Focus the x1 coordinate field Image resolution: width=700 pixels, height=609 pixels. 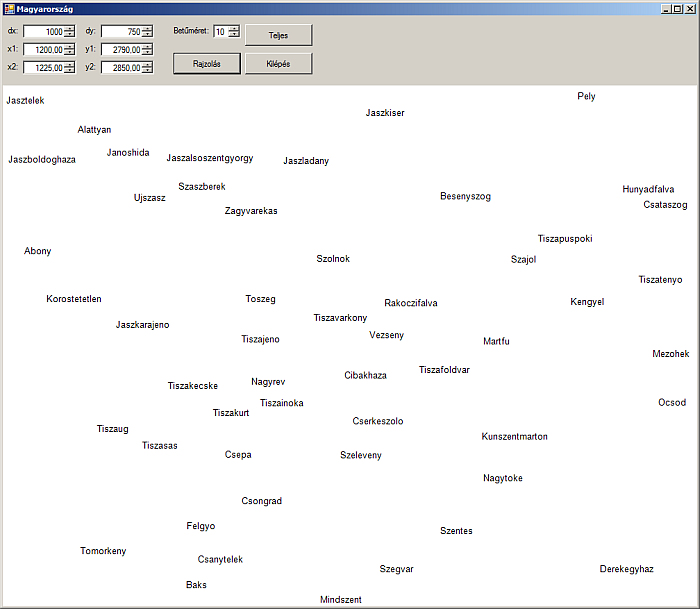pyautogui.click(x=43, y=49)
